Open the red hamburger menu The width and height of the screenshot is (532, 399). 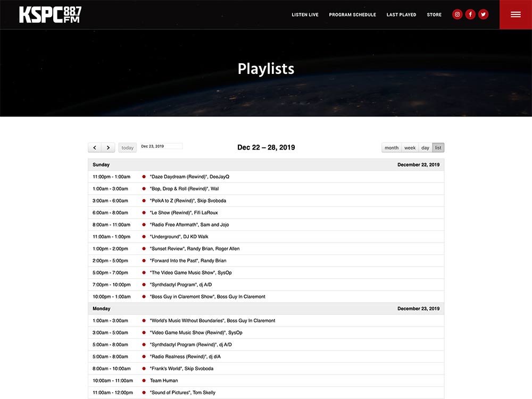[516, 14]
